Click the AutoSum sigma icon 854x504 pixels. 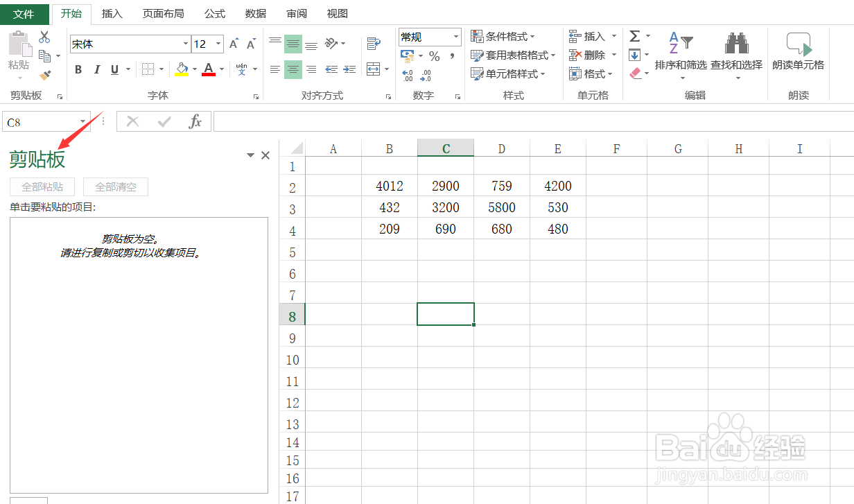pos(634,36)
